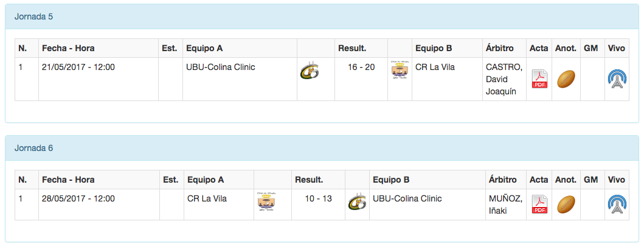The height and width of the screenshot is (249, 644).
Task: Select CR La Vila team name in Jornada 6
Action: 207,198
